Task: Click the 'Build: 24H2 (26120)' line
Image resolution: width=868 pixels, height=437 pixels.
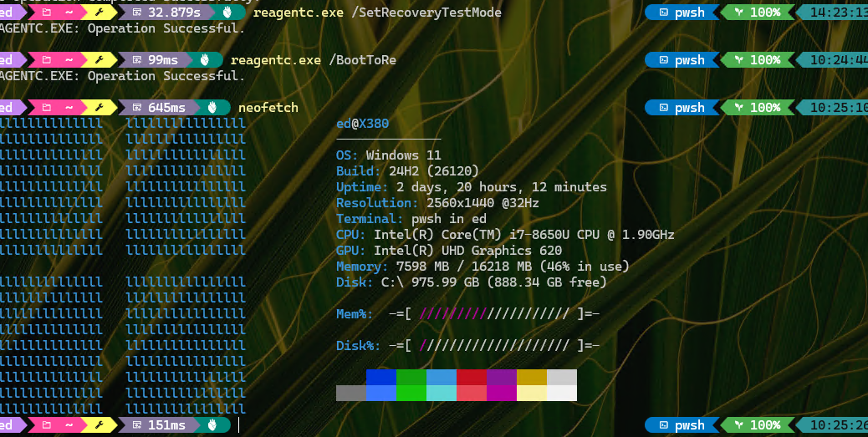Action: 407,171
